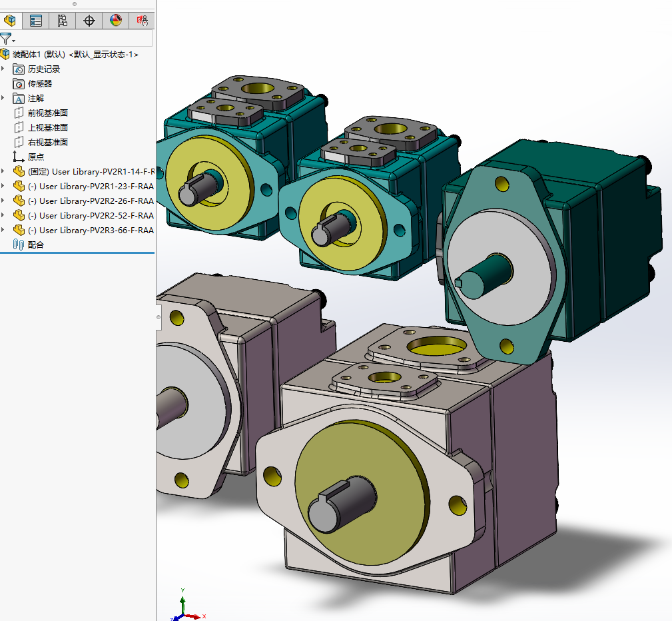672x621 pixels.
Task: Click the PV2R1-23-F-RAA component icon
Action: 19,186
